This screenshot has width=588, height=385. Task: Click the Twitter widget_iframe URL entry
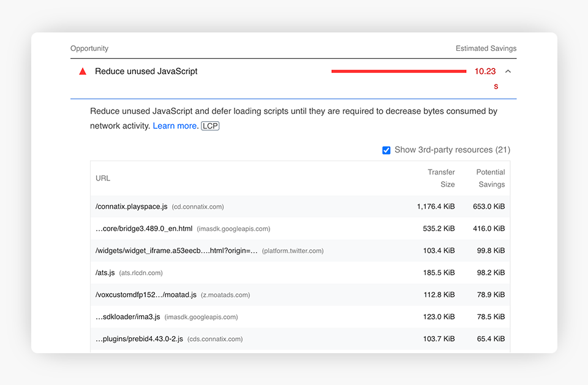click(176, 251)
